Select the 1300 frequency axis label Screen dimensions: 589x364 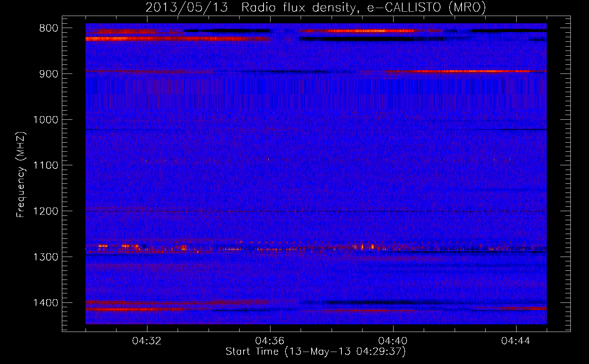click(x=46, y=257)
